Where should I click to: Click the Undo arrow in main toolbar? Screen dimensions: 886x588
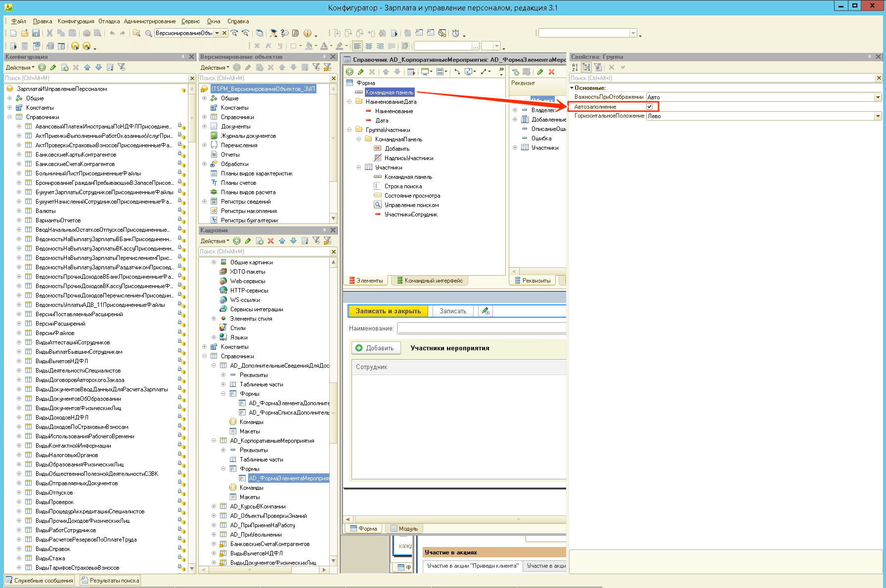(112, 33)
